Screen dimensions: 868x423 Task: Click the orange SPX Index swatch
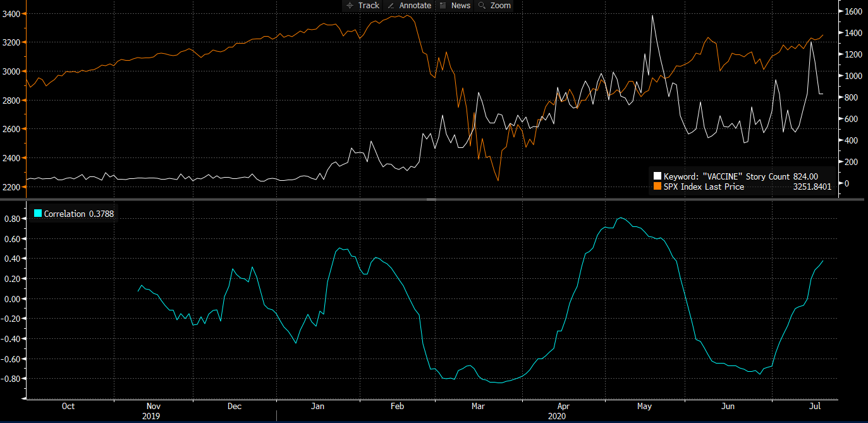click(x=657, y=187)
